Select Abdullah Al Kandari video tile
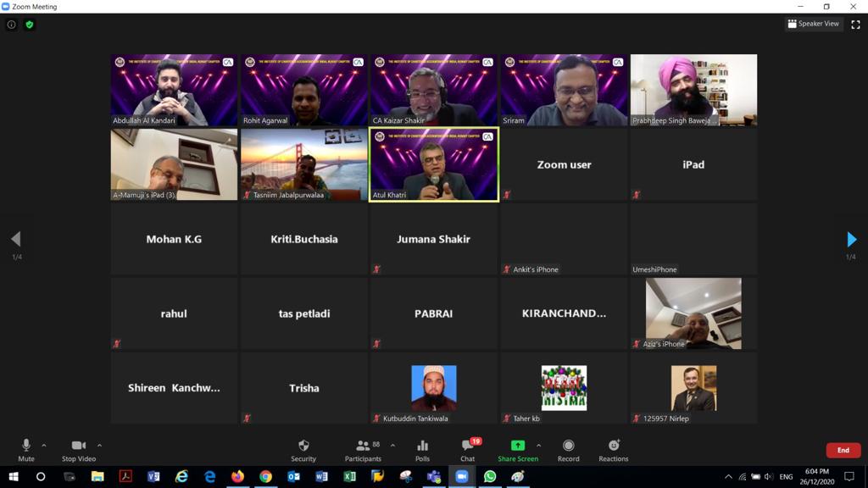This screenshot has width=868, height=488. pyautogui.click(x=174, y=90)
